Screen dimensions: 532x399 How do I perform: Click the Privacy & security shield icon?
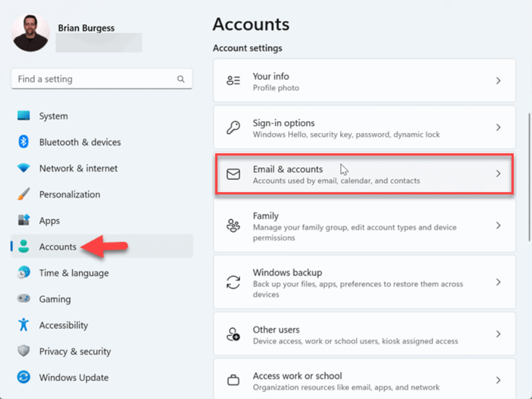coord(24,351)
